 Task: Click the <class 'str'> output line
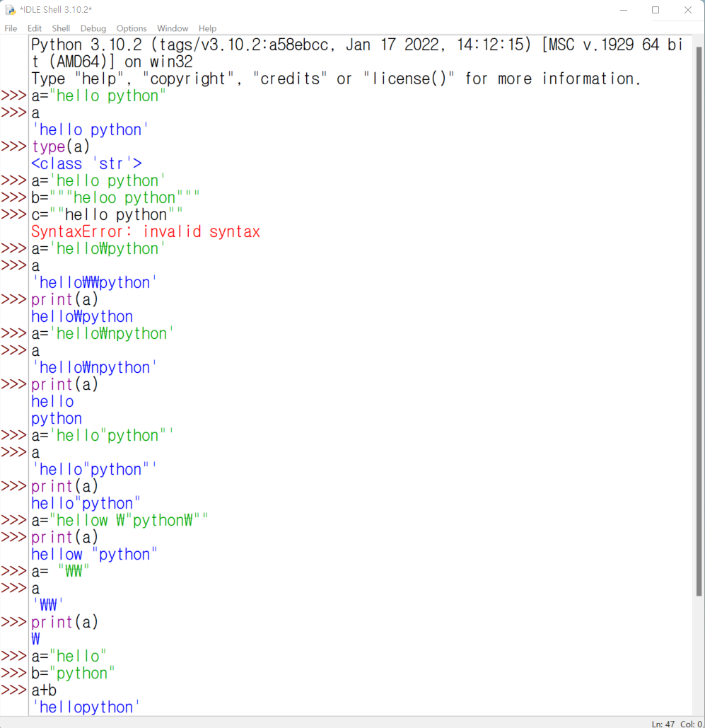click(86, 164)
